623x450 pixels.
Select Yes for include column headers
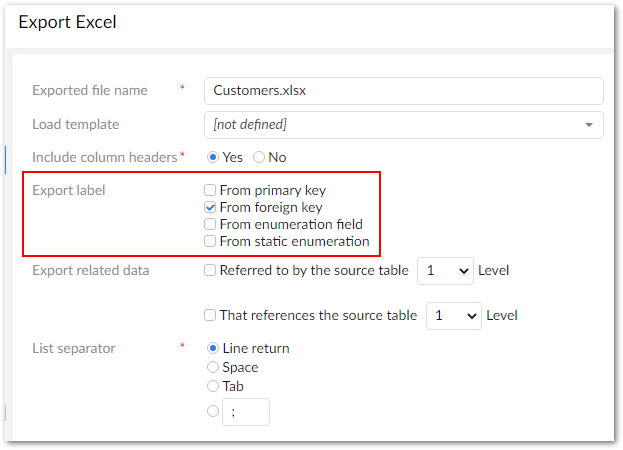point(212,157)
